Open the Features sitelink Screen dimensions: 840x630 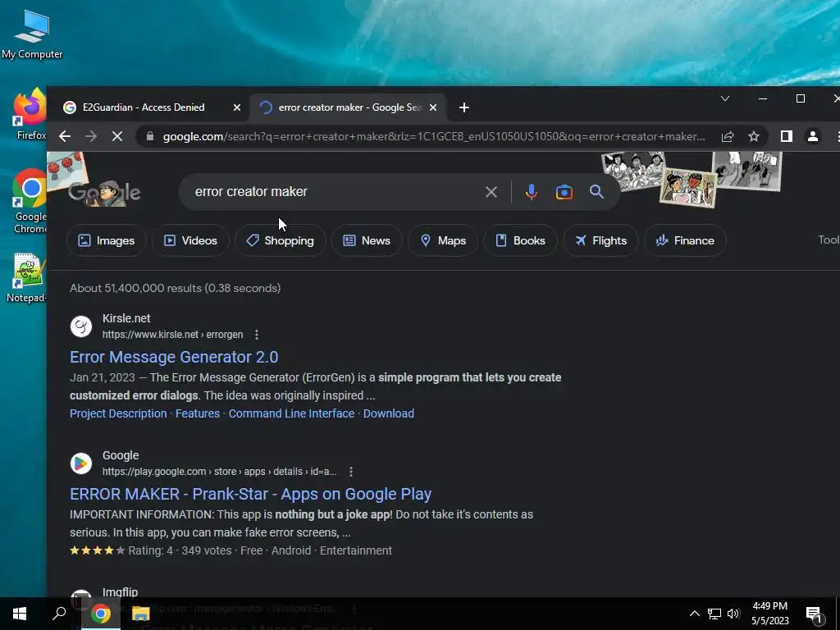[198, 413]
